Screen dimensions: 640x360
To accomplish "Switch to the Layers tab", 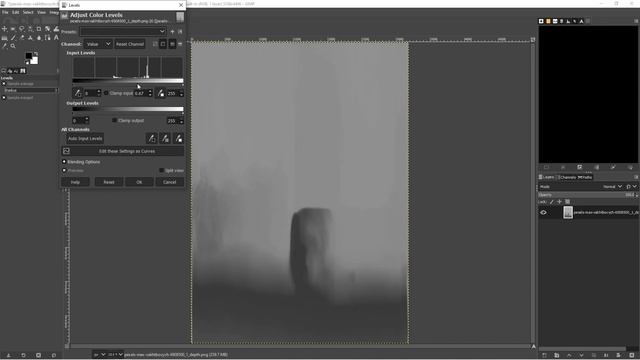I will point(547,177).
